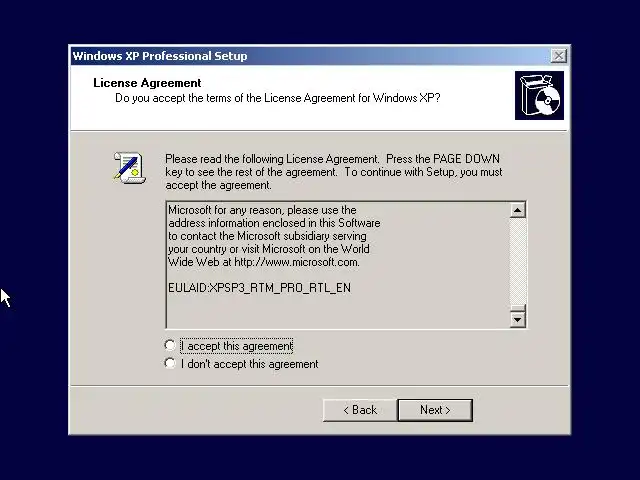Select "I accept this agreement" radio button
Viewport: 640px width, 480px height.
170,345
